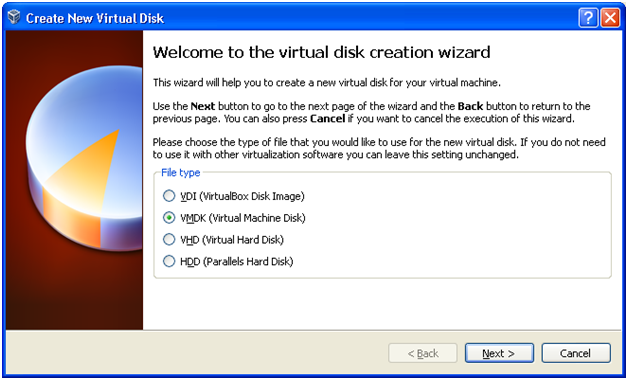Open context help with the question mark button
The image size is (628, 380).
(x=588, y=18)
